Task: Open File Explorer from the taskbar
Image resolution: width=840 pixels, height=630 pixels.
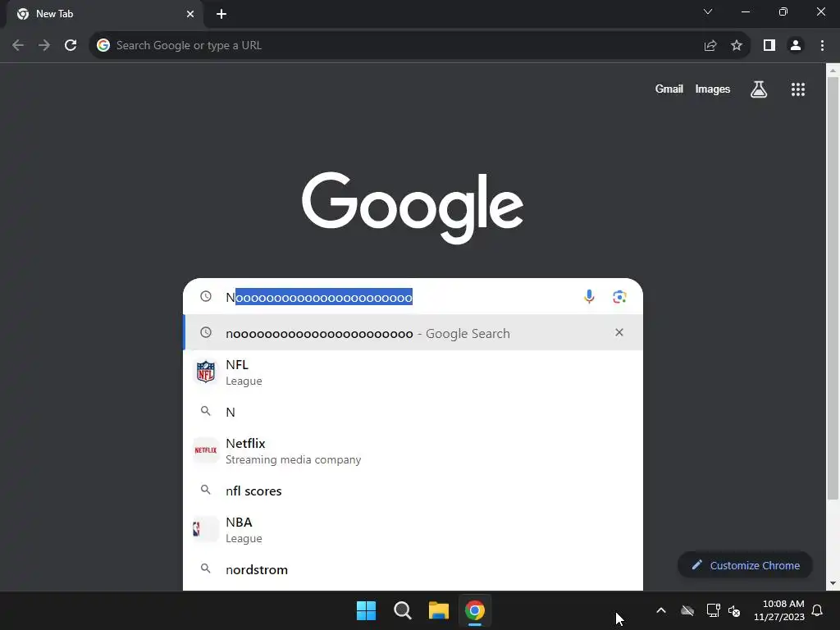Action: 439,610
